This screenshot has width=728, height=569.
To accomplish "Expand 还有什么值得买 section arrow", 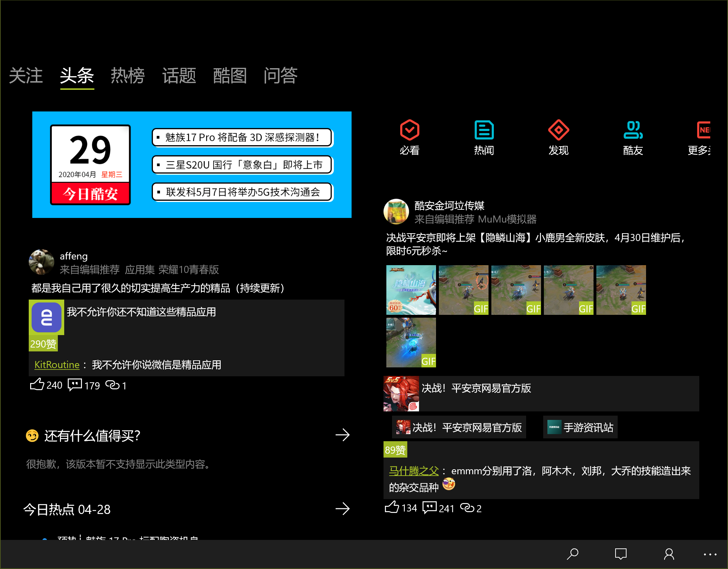I will 342,435.
